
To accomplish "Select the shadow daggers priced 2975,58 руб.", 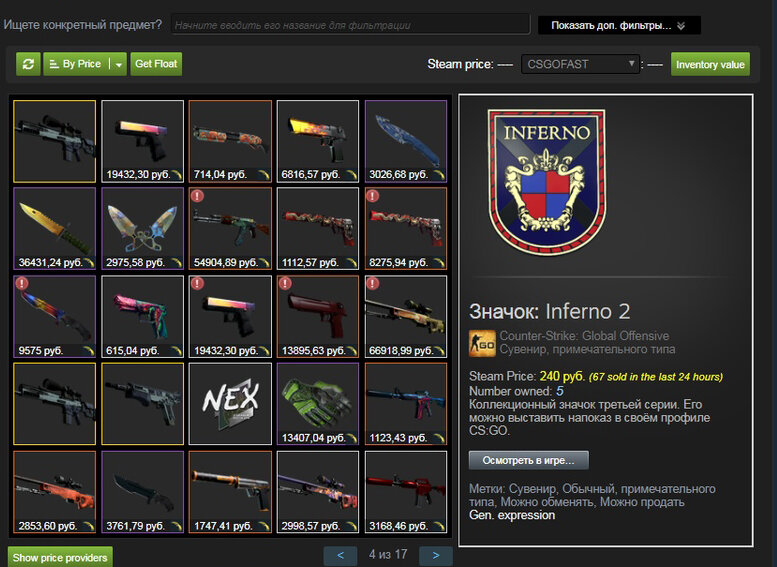I will 143,229.
